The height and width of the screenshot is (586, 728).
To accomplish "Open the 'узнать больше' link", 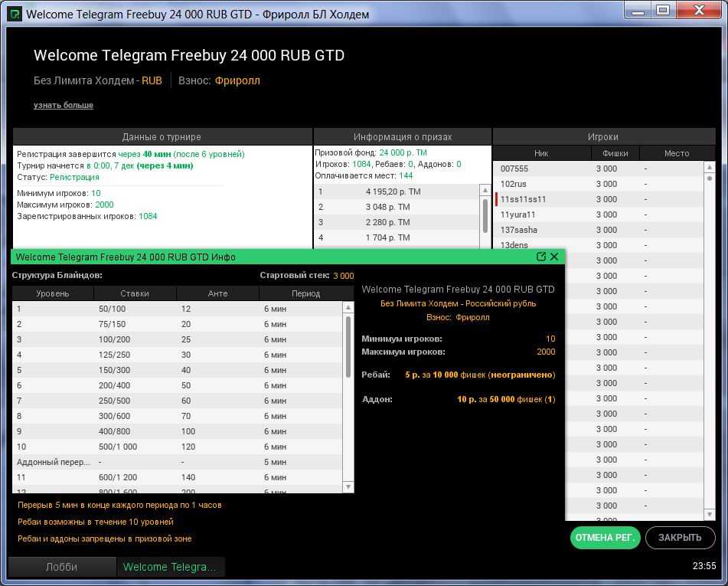I will pyautogui.click(x=63, y=106).
